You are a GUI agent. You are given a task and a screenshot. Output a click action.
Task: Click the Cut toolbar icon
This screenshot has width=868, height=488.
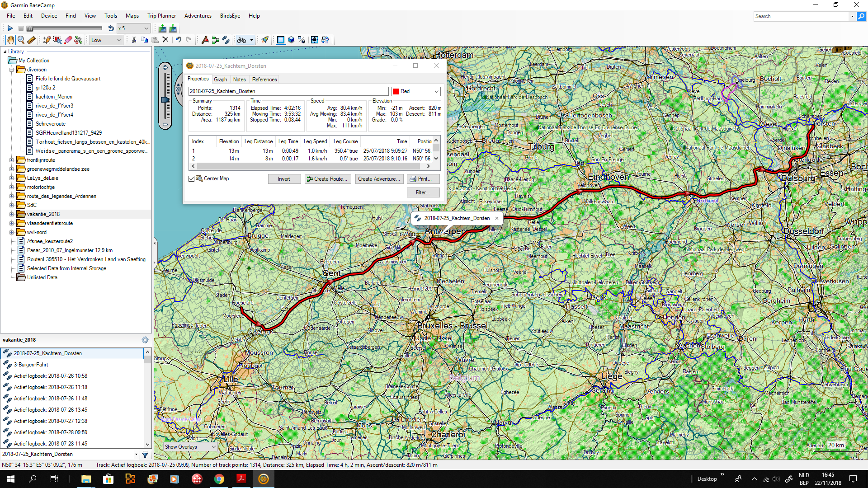tap(134, 40)
